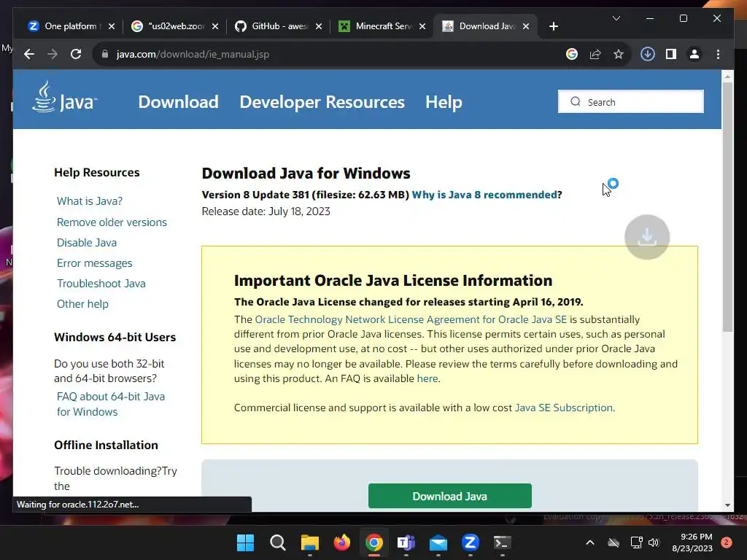Image resolution: width=747 pixels, height=560 pixels.
Task: Open Remove older versions link
Action: tap(112, 222)
